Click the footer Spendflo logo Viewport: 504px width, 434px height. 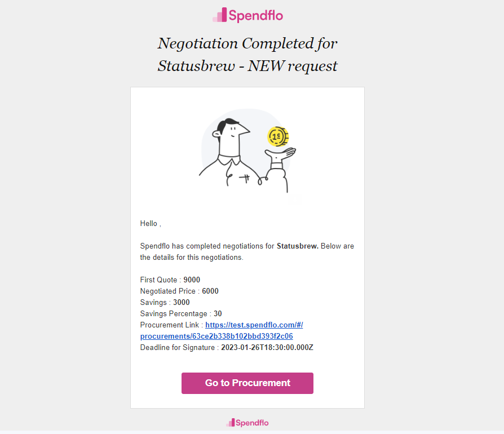(247, 423)
